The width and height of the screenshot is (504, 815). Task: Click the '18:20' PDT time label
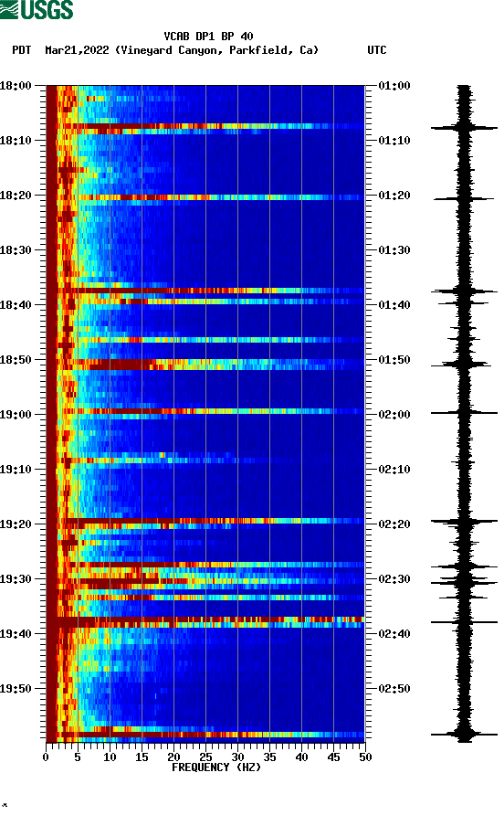(x=16, y=196)
